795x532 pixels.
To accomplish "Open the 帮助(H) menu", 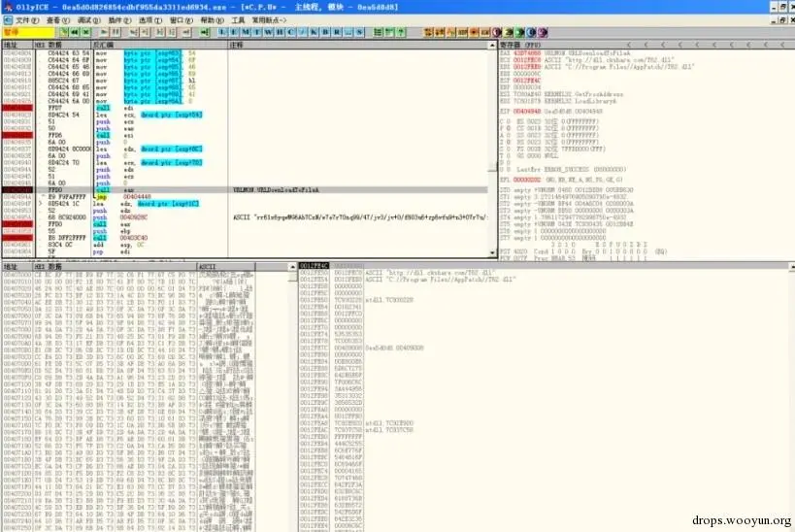I will tap(212, 20).
